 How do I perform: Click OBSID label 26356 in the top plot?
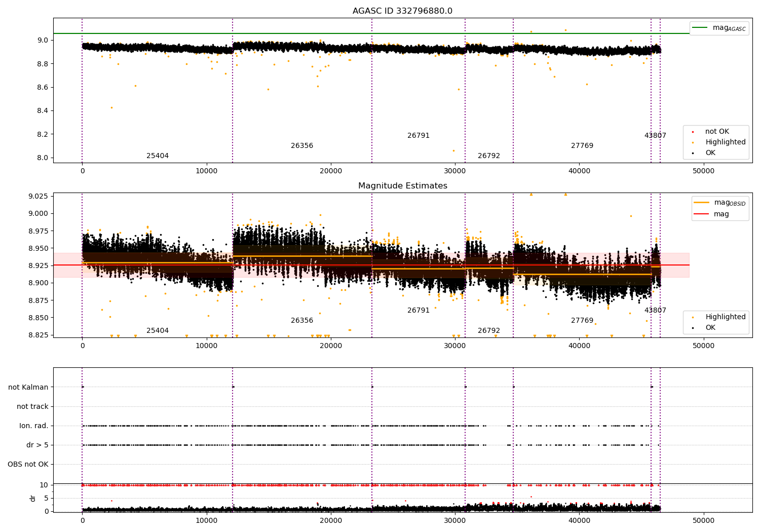[302, 146]
